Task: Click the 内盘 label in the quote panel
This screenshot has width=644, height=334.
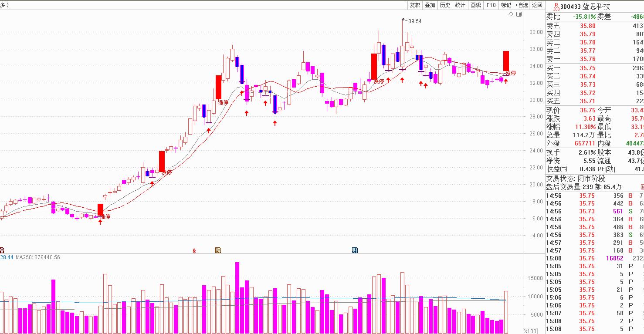Action: (604, 143)
